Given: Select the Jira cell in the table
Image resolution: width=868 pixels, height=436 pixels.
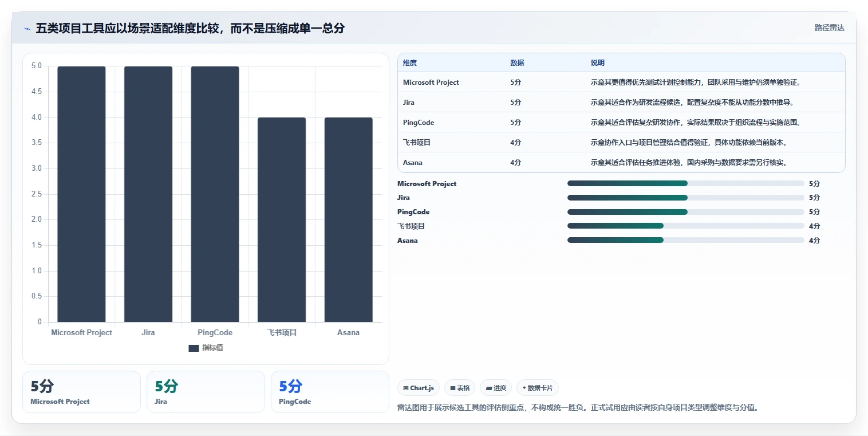Looking at the screenshot, I should [409, 103].
